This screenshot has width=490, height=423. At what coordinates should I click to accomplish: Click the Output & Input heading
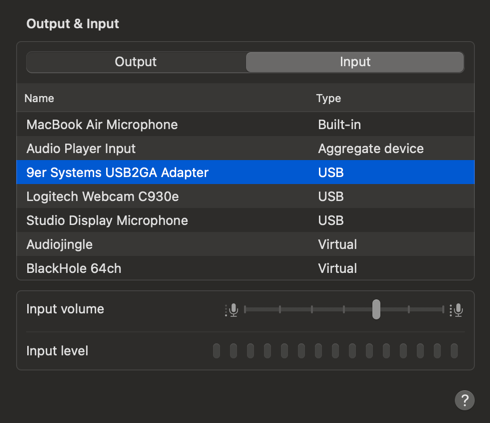click(x=73, y=24)
